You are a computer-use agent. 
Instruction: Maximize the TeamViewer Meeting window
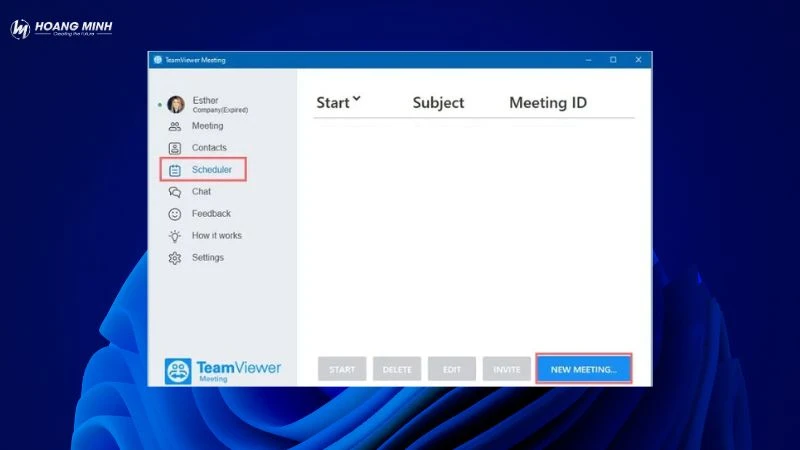[613, 60]
